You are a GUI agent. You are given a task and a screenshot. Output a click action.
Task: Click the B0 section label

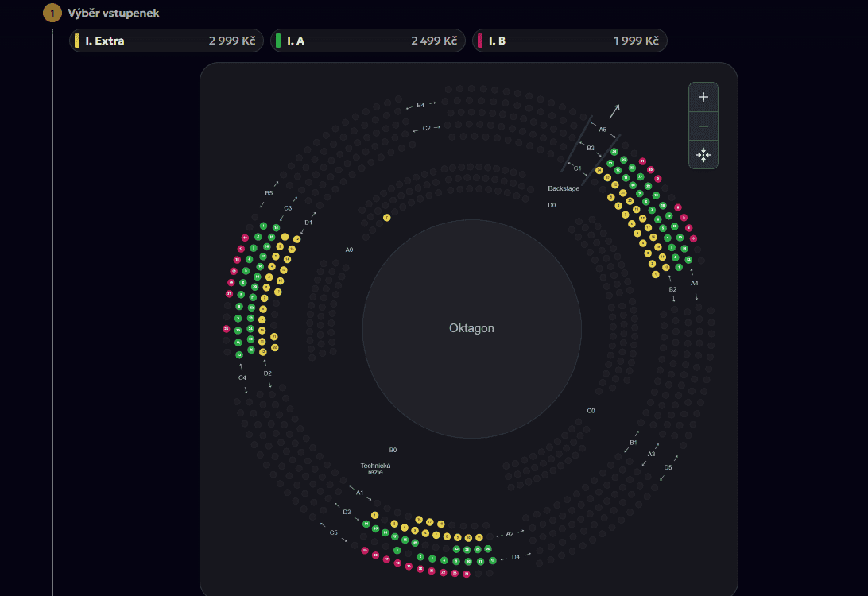393,451
